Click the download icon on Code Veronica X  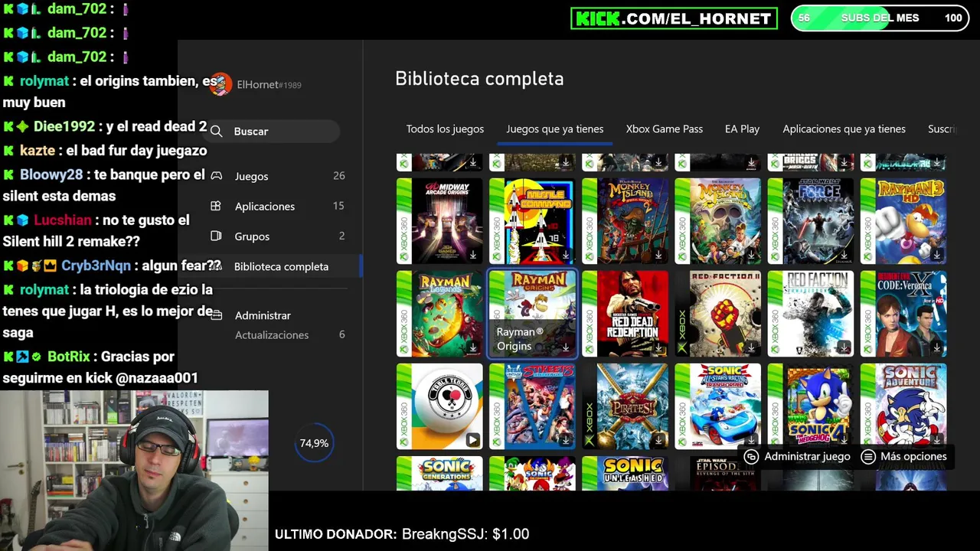pos(936,347)
